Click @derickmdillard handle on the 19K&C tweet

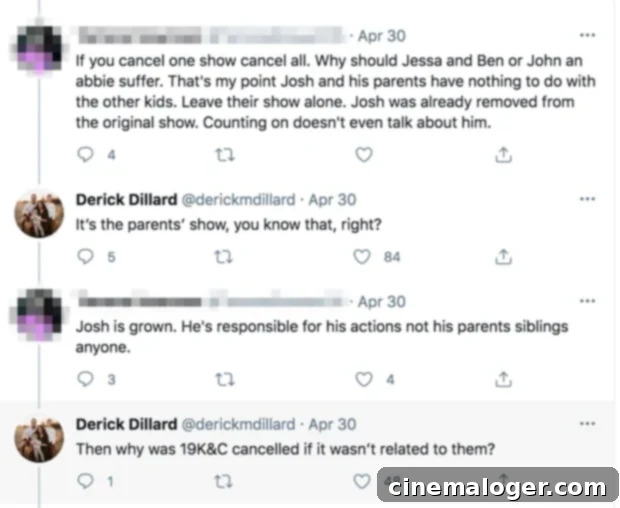tap(238, 424)
